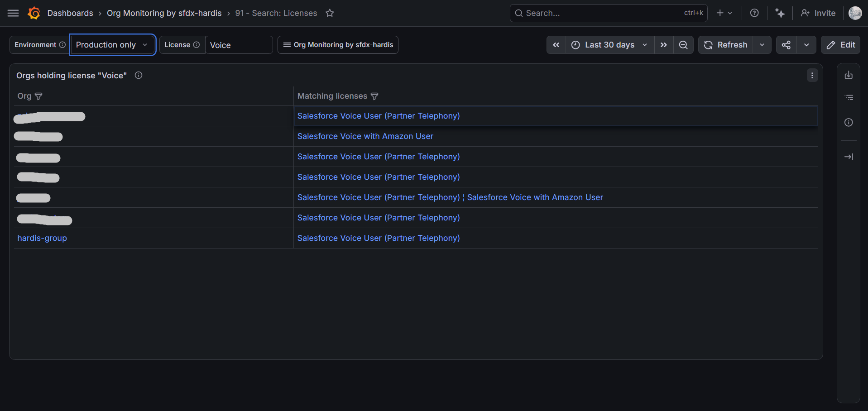Open hardis-group row's Salesforce Voice User link
The width and height of the screenshot is (868, 411).
coord(379,238)
